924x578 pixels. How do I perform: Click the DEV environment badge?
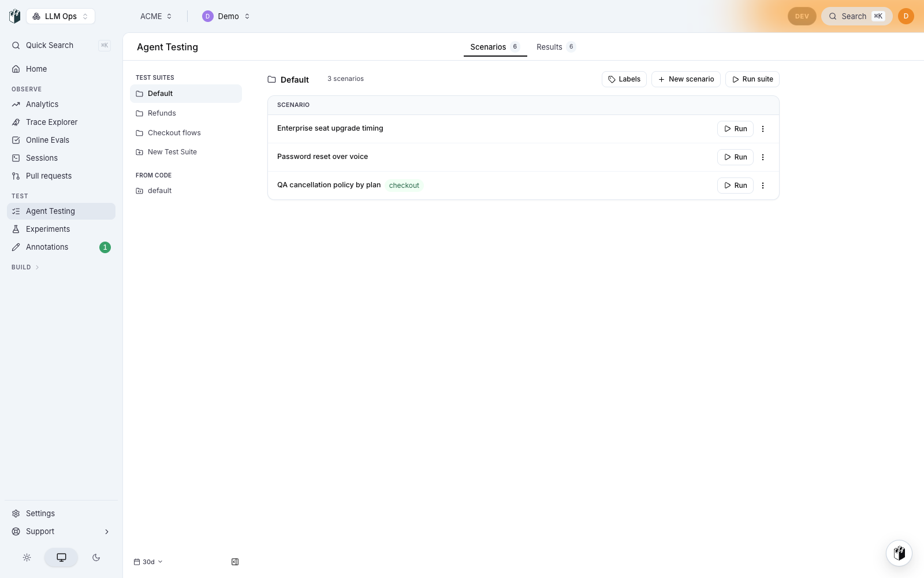point(802,16)
